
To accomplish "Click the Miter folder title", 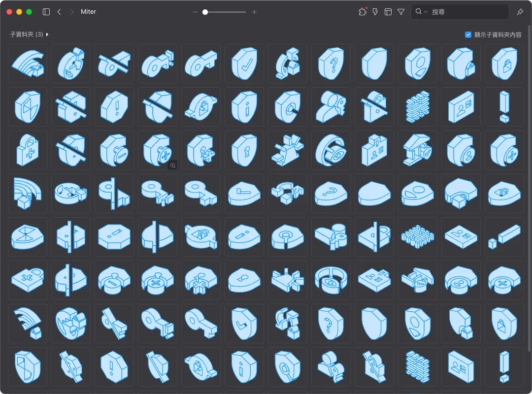I will coord(88,12).
